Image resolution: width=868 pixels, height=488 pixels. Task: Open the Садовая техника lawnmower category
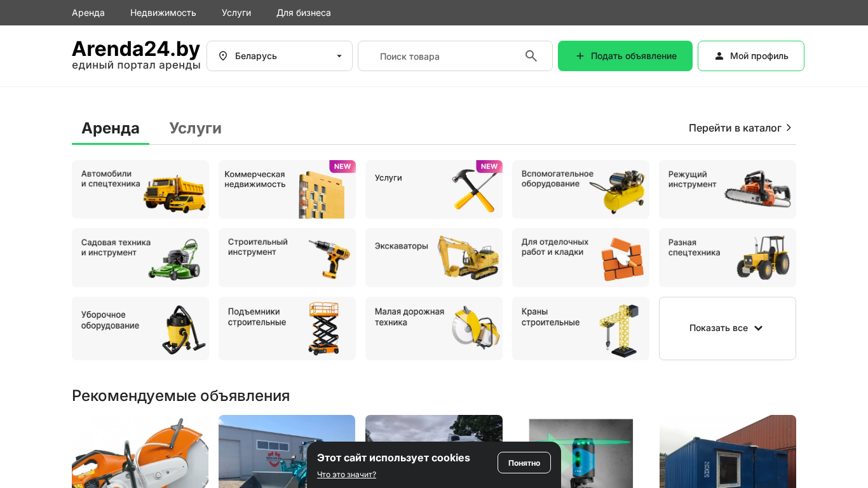click(x=140, y=257)
